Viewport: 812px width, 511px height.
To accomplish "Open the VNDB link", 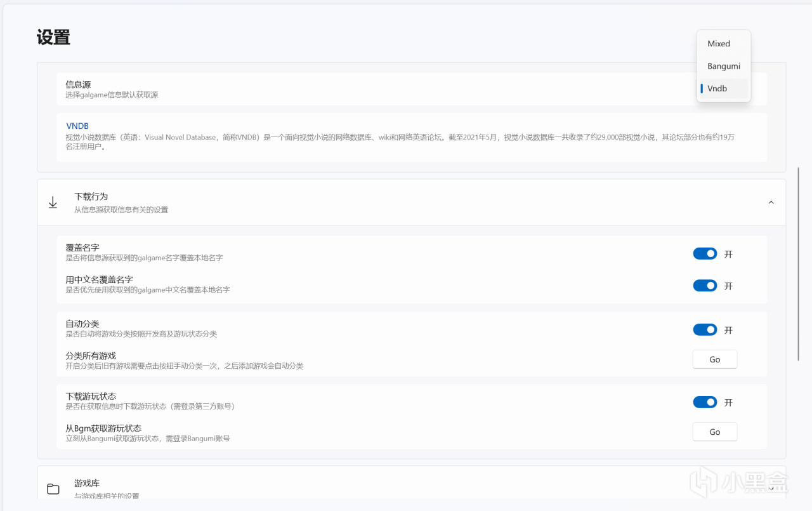I will coord(77,126).
